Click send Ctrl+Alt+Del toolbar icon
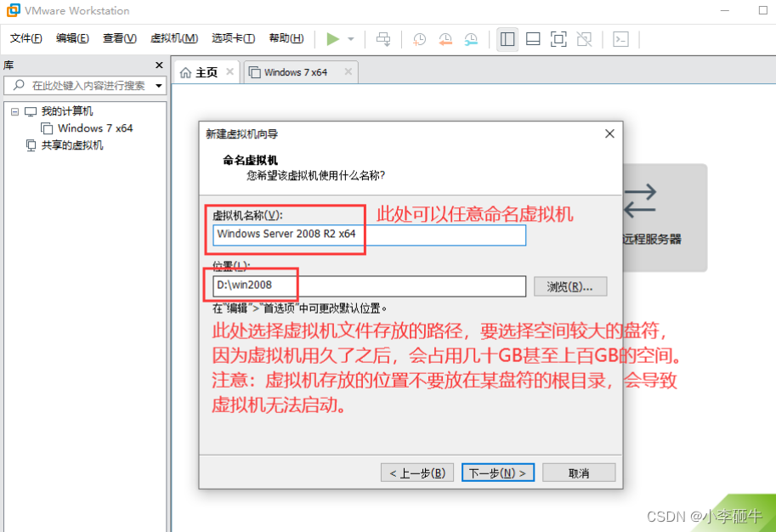The width and height of the screenshot is (776, 532). coord(383,39)
